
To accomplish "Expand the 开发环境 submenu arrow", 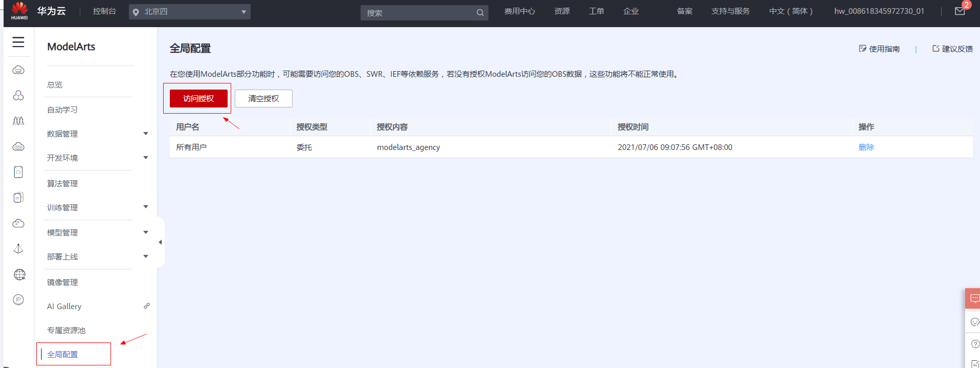I will click(x=146, y=158).
